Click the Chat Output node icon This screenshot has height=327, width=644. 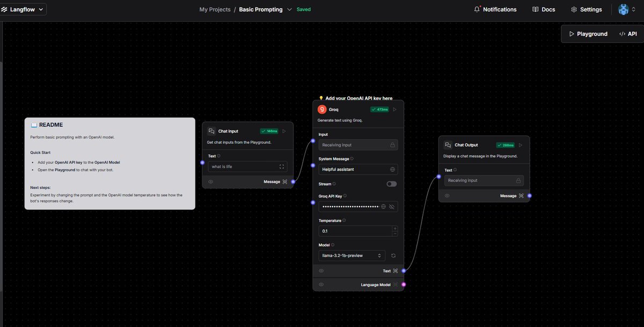448,145
